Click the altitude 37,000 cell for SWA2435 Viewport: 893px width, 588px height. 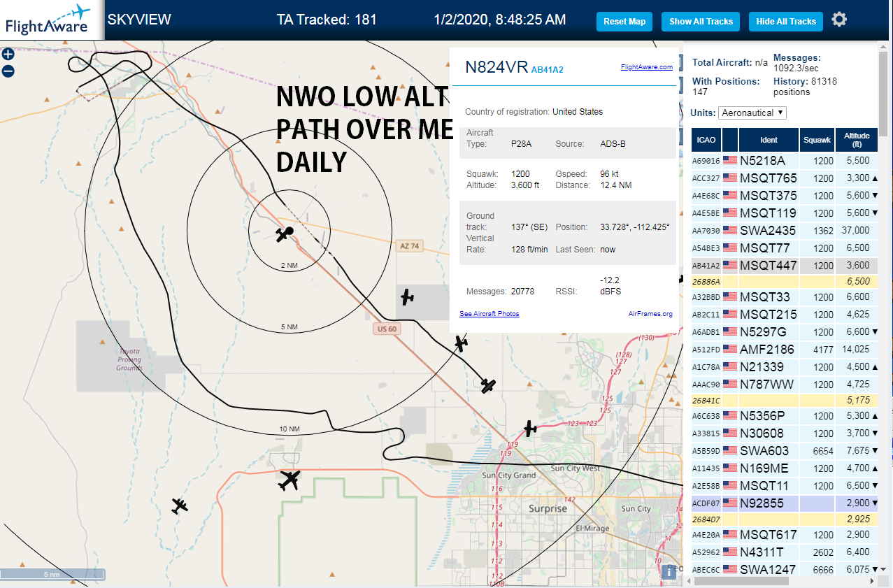(x=857, y=230)
